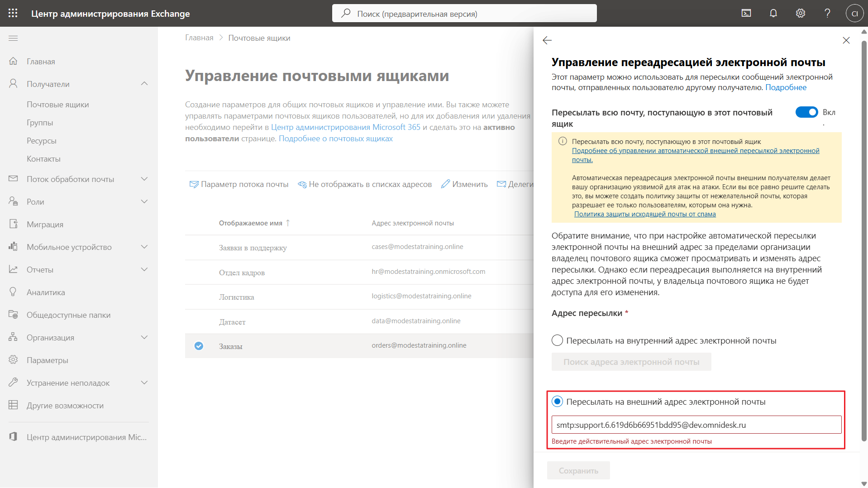The width and height of the screenshot is (868, 488).
Task: Click Параметр потока почты toolbar command
Action: point(239,184)
